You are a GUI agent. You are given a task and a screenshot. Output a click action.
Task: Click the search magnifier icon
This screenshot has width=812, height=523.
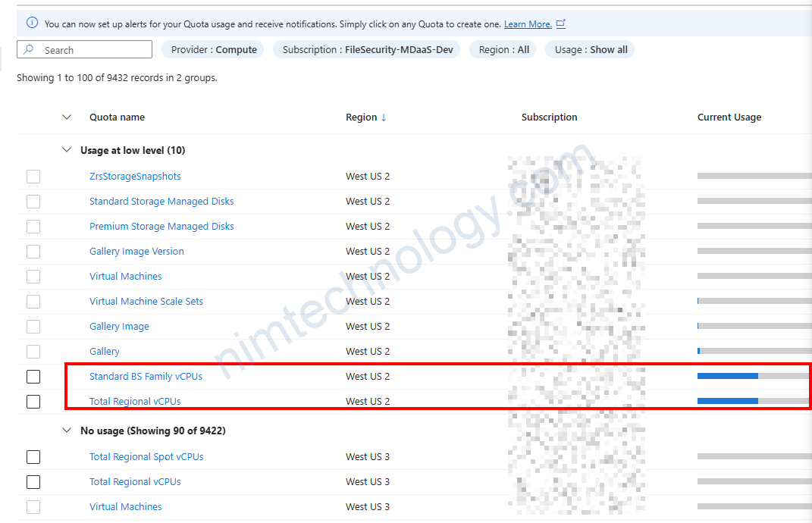(x=29, y=50)
